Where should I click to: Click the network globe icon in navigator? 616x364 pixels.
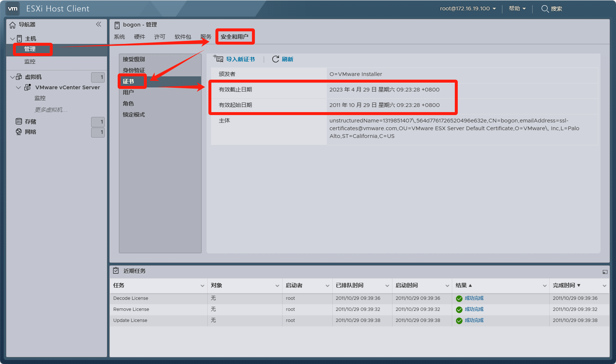[19, 132]
